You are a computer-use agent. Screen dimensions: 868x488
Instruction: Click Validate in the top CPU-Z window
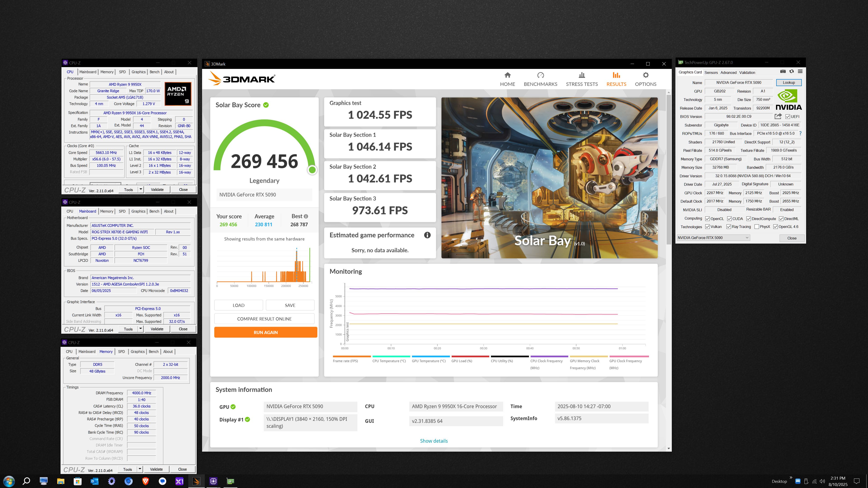coord(157,189)
